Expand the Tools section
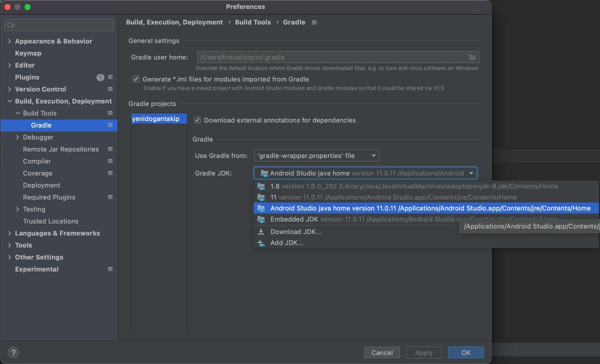 pos(9,245)
